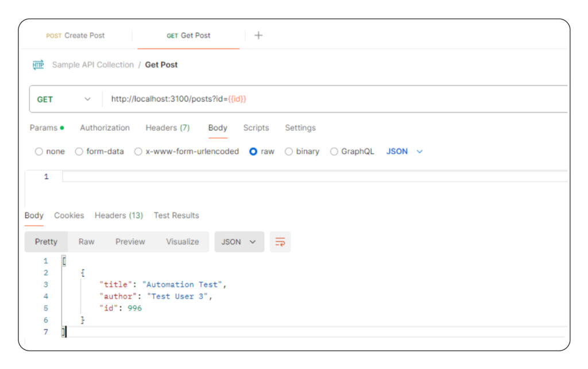Click the "title" key in response
Screen dimensions: 588x369
click(x=116, y=285)
